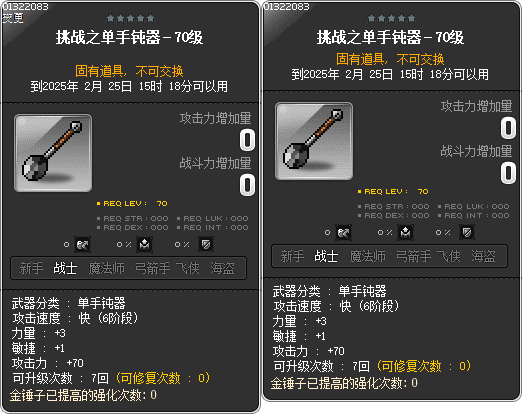The image size is (522, 414).
Task: Click the boss damage icon in left tooltip
Action: 82,245
